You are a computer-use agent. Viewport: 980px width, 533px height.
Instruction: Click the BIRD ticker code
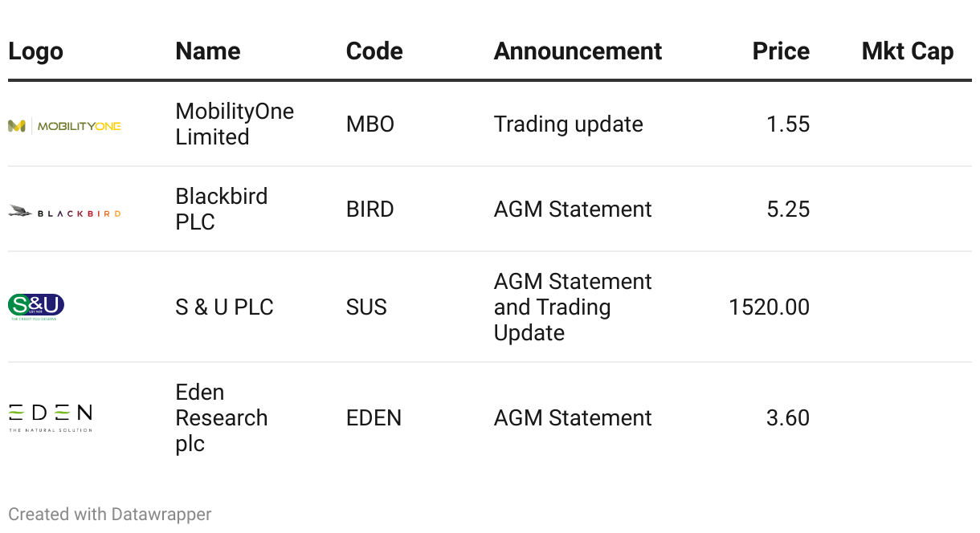[370, 210]
